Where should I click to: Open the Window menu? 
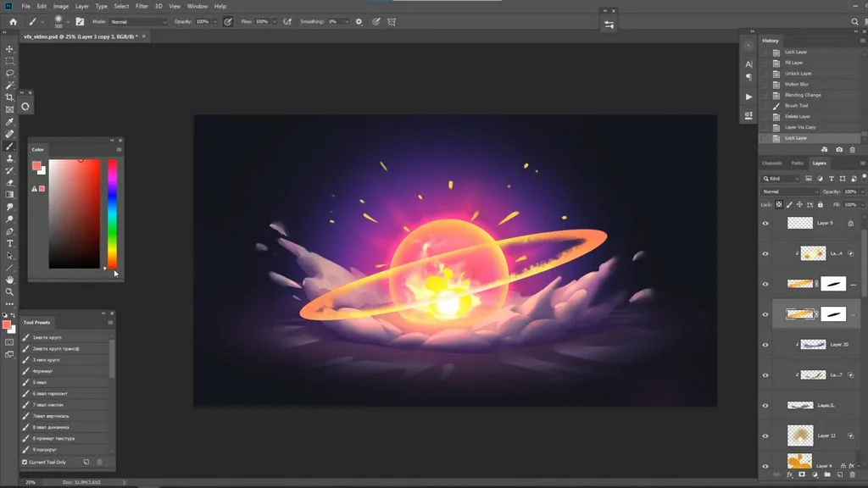click(x=197, y=6)
